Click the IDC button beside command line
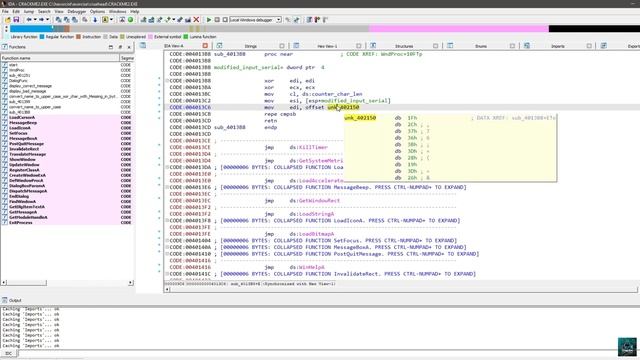 tap(9, 353)
